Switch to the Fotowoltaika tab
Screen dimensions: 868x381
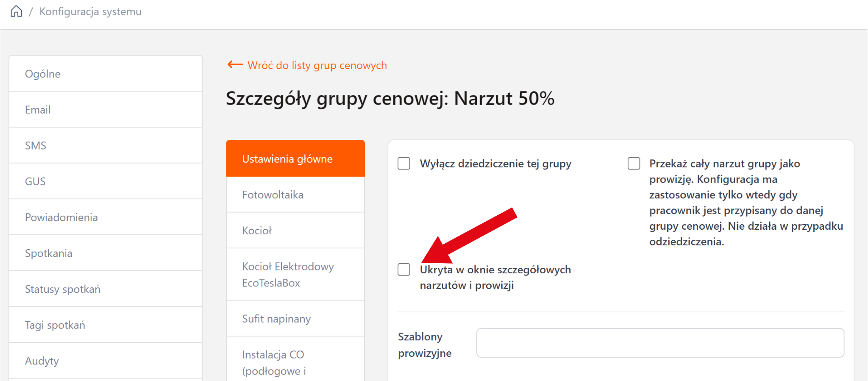[295, 195]
